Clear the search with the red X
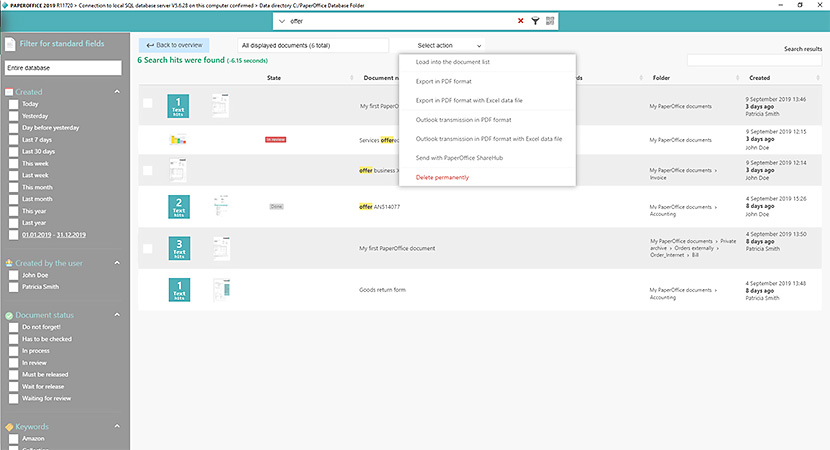The height and width of the screenshot is (450, 830). coord(520,21)
